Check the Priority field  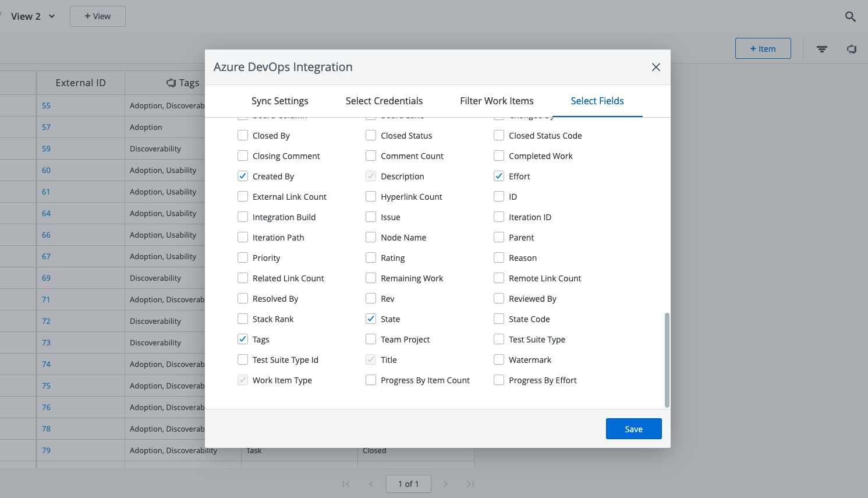tap(243, 257)
